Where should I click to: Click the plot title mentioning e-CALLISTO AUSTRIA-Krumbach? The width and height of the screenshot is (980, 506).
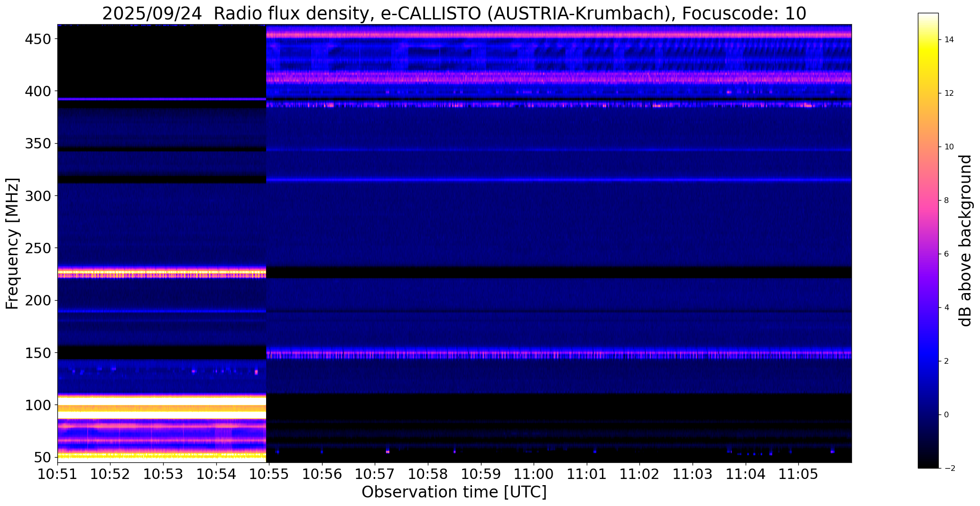click(x=454, y=13)
